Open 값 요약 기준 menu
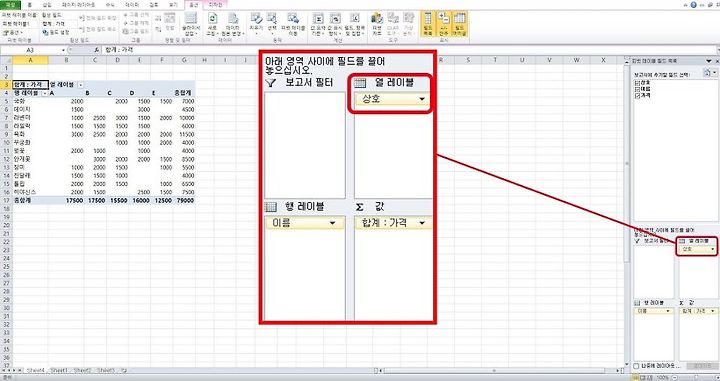 318,24
